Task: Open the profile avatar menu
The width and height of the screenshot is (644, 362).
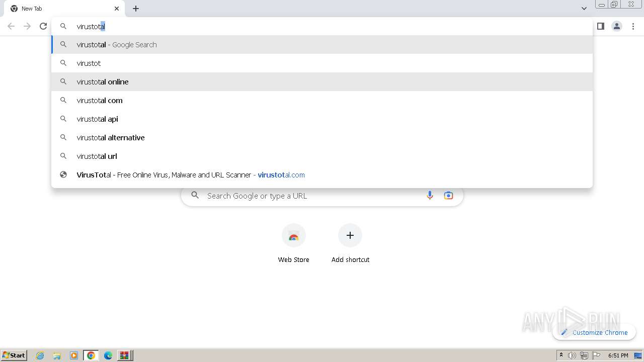Action: (x=617, y=26)
